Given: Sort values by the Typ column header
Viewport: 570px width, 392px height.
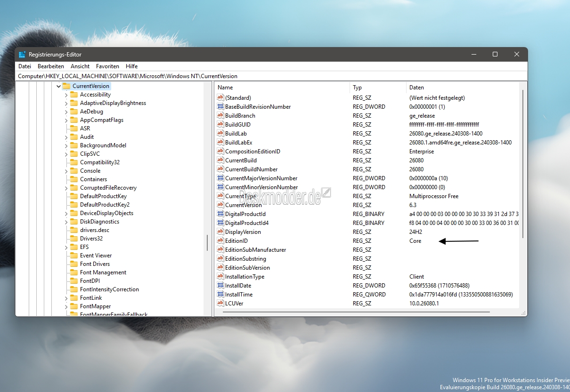Looking at the screenshot, I should pyautogui.click(x=378, y=88).
